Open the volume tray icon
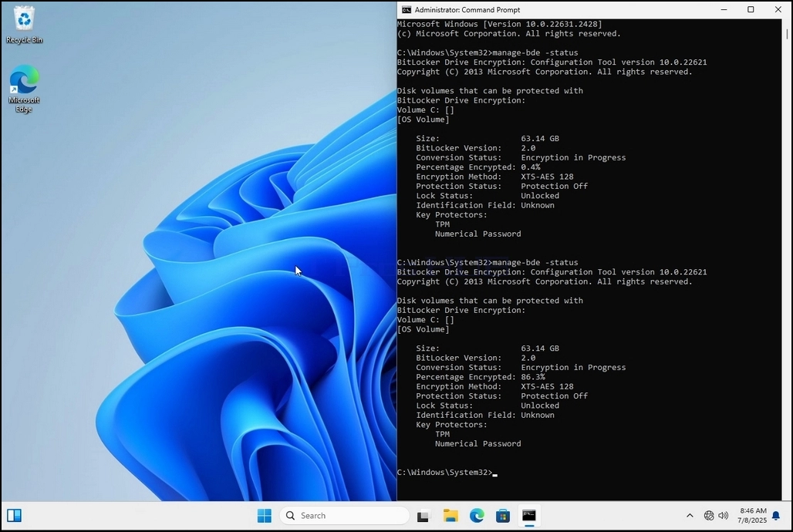 724,515
